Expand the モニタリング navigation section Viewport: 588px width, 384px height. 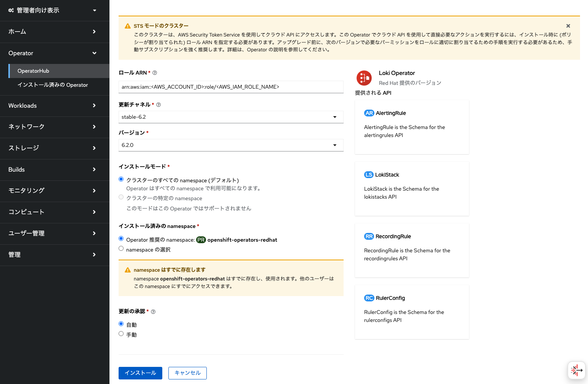[x=55, y=191]
